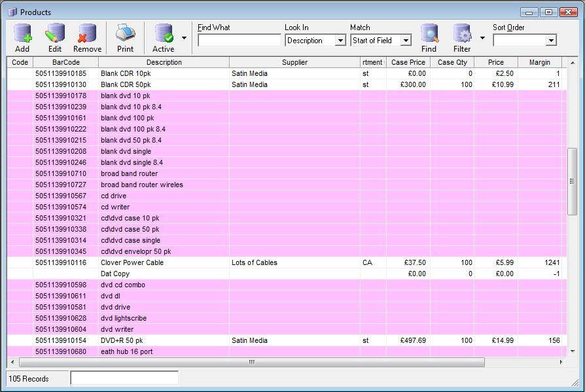Click the vertical scrollbar thumb
Image resolution: width=585 pixels, height=392 pixels.
coord(572,181)
